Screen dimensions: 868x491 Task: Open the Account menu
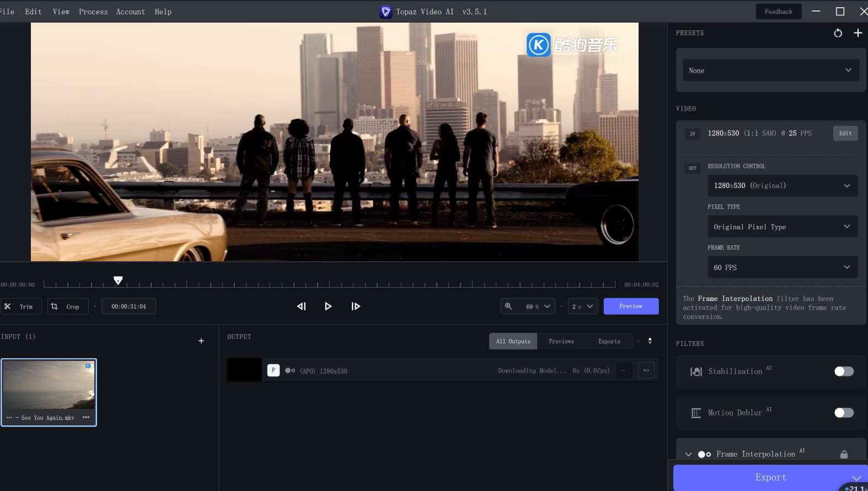click(x=131, y=12)
